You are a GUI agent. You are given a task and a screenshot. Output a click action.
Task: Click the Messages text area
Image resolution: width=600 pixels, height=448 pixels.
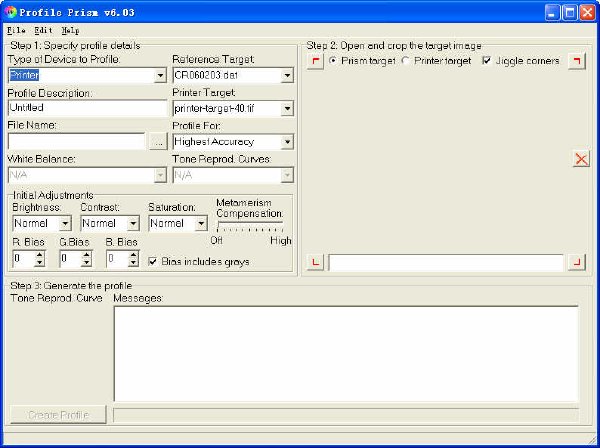[346, 354]
